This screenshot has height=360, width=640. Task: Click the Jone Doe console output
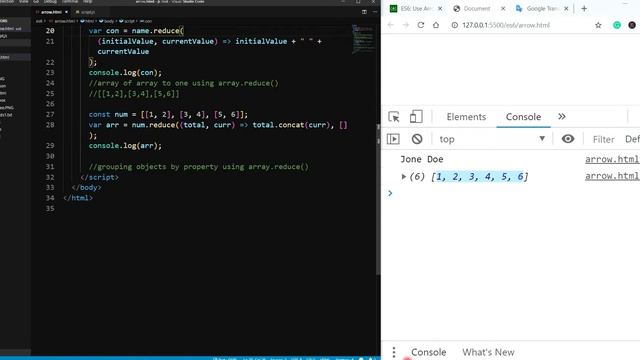tap(422, 159)
